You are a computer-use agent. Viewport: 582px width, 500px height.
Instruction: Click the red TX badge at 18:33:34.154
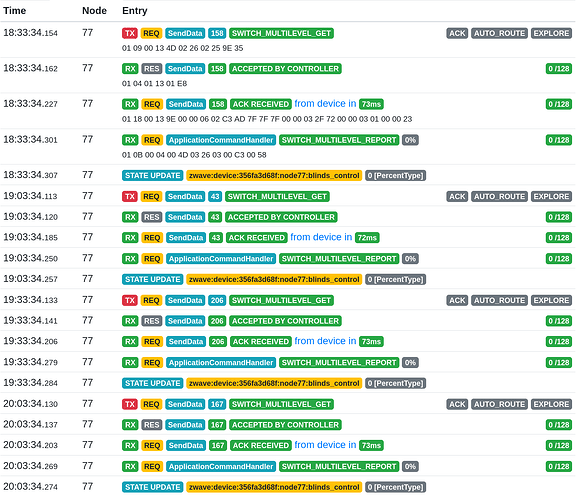[130, 33]
